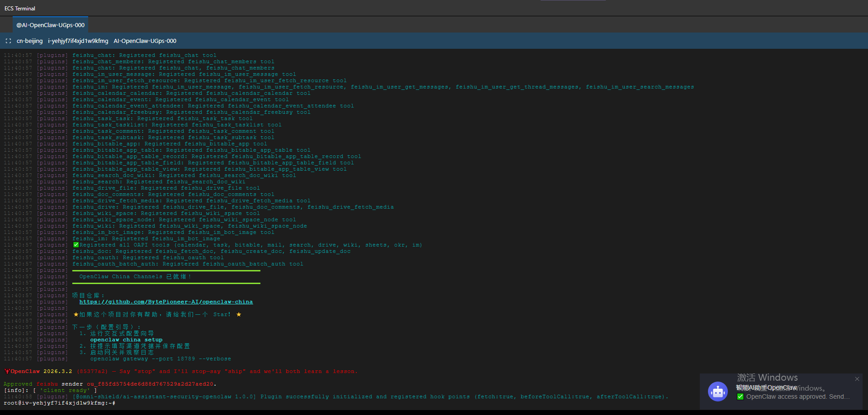Click the cn-beijing region label
Screen dimensions: 868x415
tap(30, 41)
